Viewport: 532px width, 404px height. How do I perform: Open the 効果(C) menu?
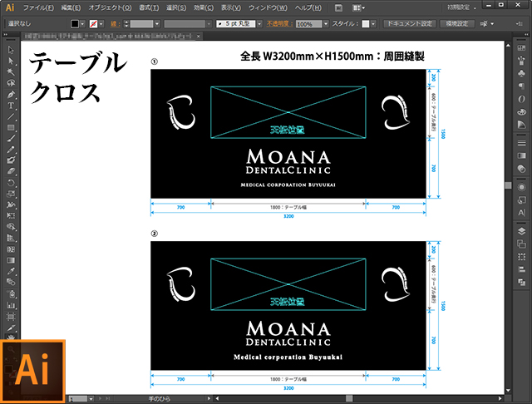click(204, 7)
